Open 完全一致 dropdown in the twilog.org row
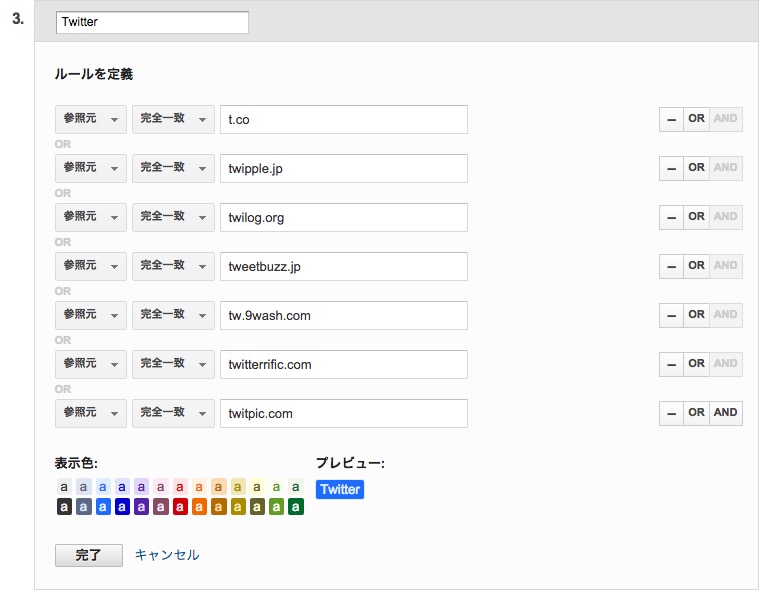The image size is (765, 594). [173, 218]
